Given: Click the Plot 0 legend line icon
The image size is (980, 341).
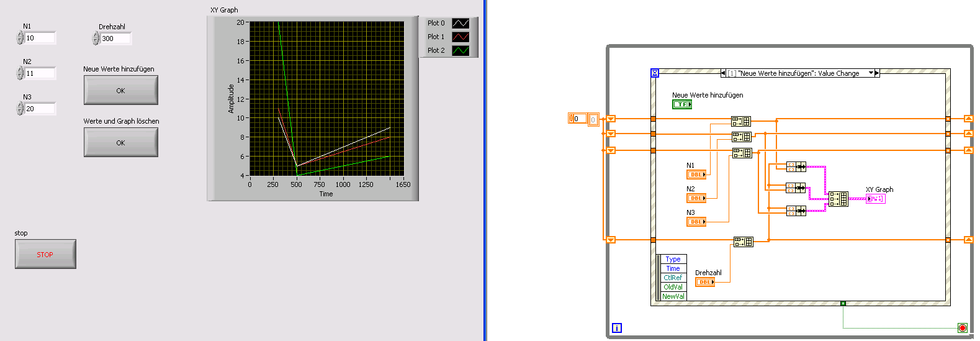Looking at the screenshot, I should [x=461, y=24].
